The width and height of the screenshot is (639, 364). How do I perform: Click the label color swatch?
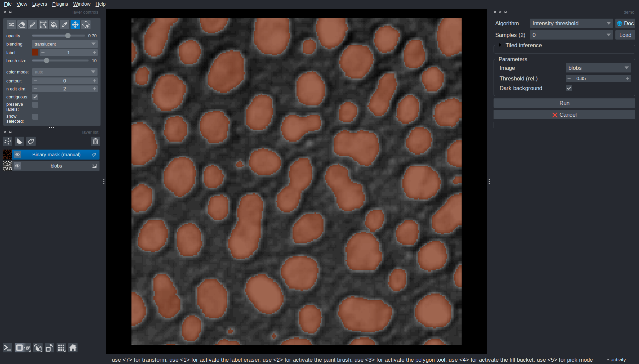(35, 53)
